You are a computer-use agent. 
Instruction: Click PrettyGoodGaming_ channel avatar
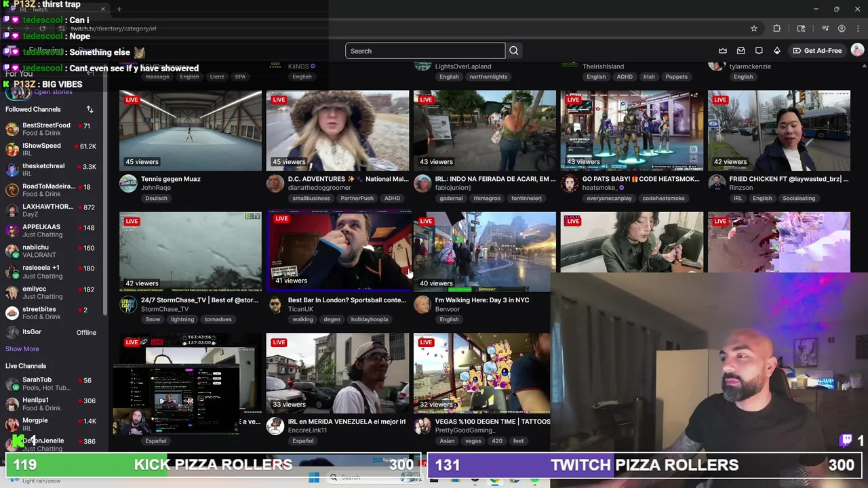[422, 426]
